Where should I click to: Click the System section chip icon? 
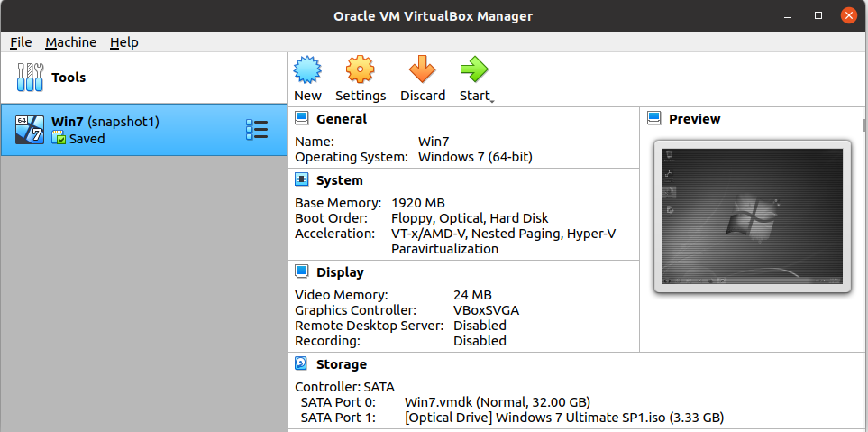(302, 180)
